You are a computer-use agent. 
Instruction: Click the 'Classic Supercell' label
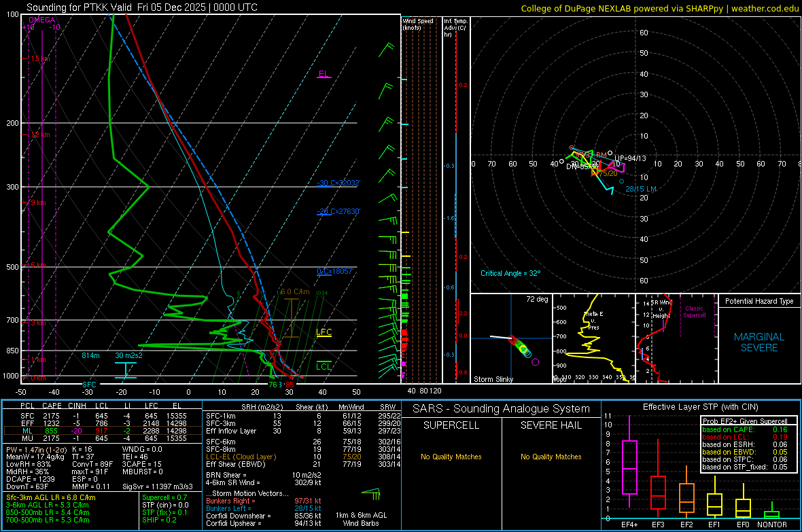[x=694, y=312]
